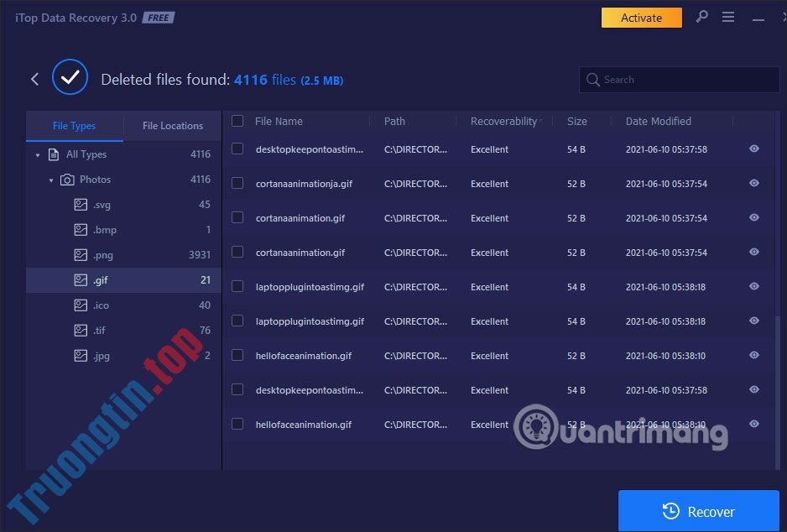Click the back arrow icon
This screenshot has height=532, width=787.
click(34, 79)
